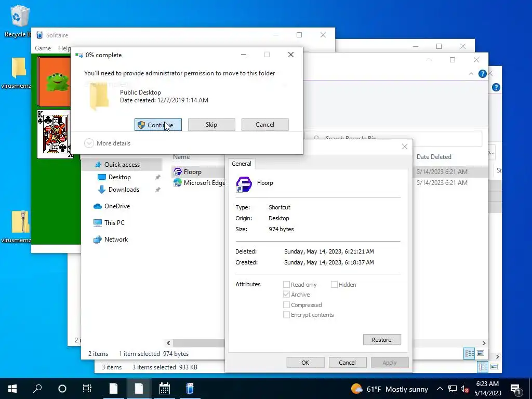
Task: Click the large Floorp icon in properties
Action: [x=244, y=184]
